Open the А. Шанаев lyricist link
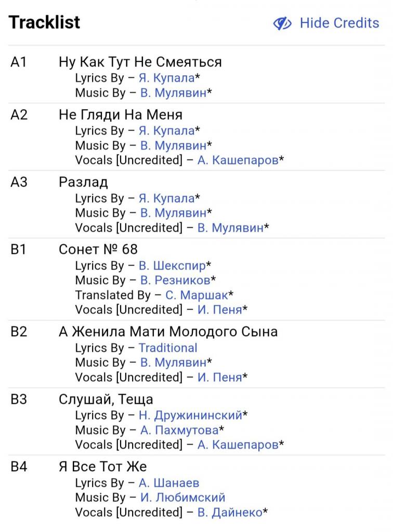This screenshot has height=532, width=393. point(169,483)
